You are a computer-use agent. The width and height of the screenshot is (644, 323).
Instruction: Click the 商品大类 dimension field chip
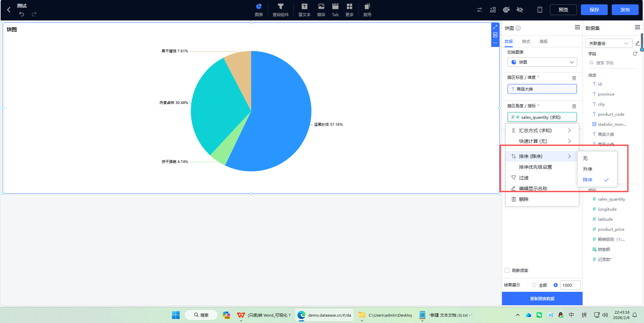pos(542,89)
